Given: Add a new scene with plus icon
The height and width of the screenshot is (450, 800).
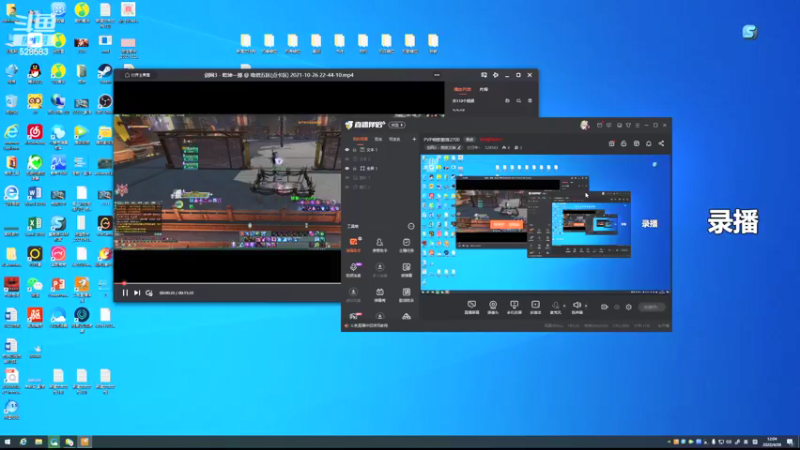Looking at the screenshot, I should click(414, 139).
